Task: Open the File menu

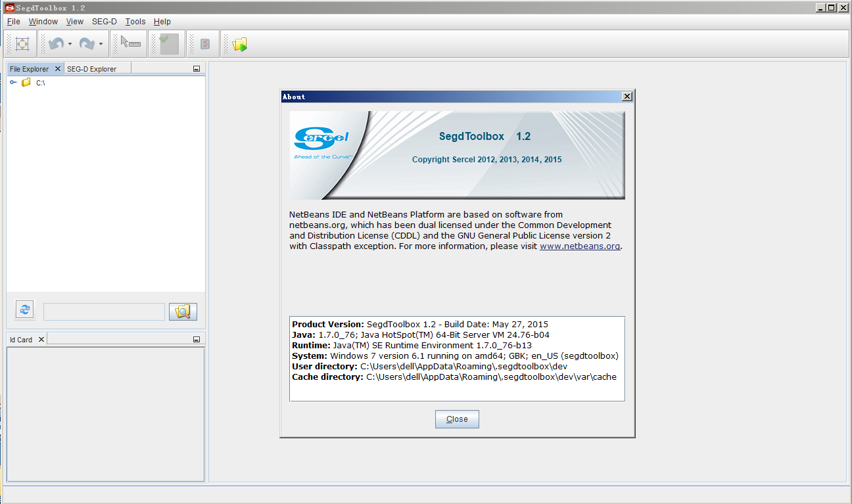Action: coord(13,22)
